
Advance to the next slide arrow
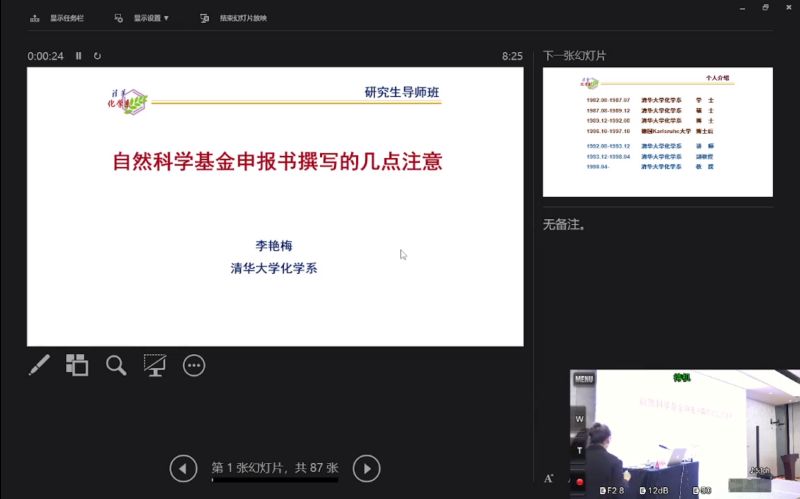(x=367, y=467)
